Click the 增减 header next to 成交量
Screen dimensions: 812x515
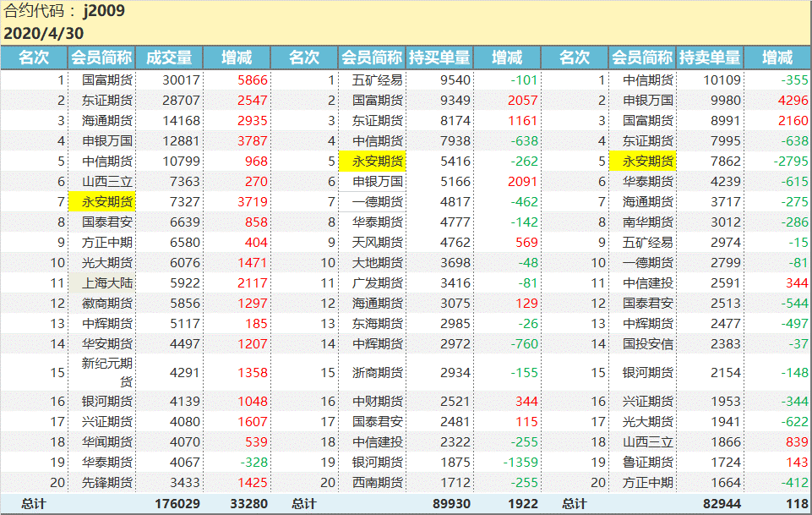(237, 58)
